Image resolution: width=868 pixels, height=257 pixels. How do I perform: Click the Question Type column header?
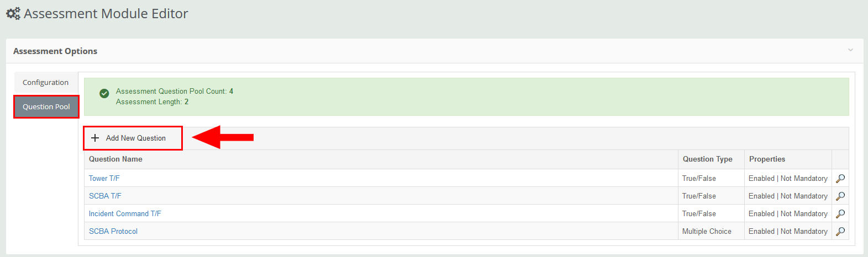pyautogui.click(x=707, y=159)
